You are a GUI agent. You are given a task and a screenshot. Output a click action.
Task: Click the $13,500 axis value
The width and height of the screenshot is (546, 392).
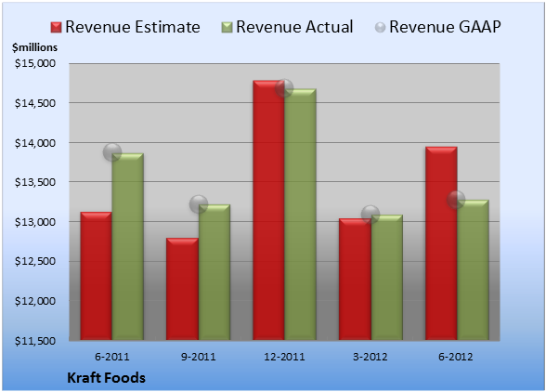click(x=35, y=182)
